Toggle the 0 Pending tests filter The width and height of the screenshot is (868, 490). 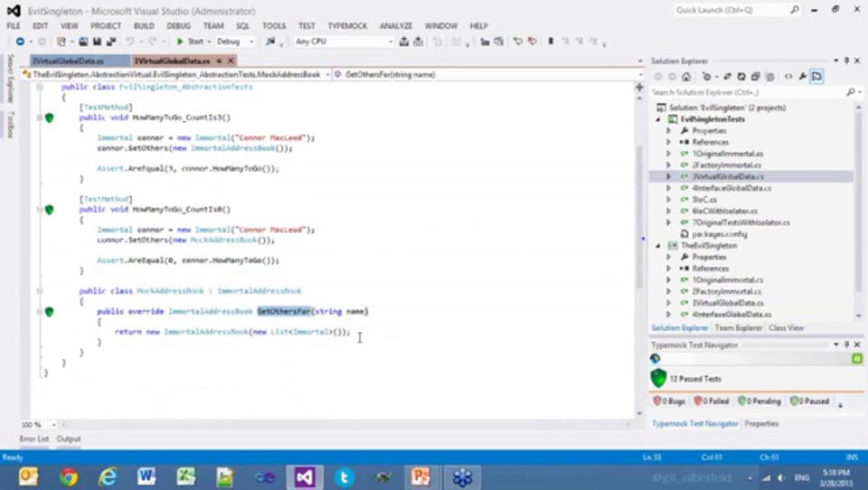coord(759,400)
